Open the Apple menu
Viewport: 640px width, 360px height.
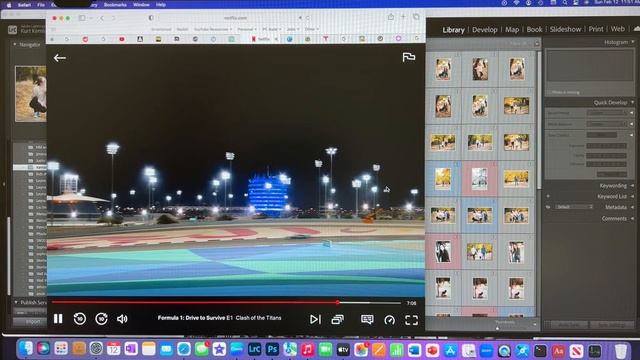pyautogui.click(x=9, y=5)
